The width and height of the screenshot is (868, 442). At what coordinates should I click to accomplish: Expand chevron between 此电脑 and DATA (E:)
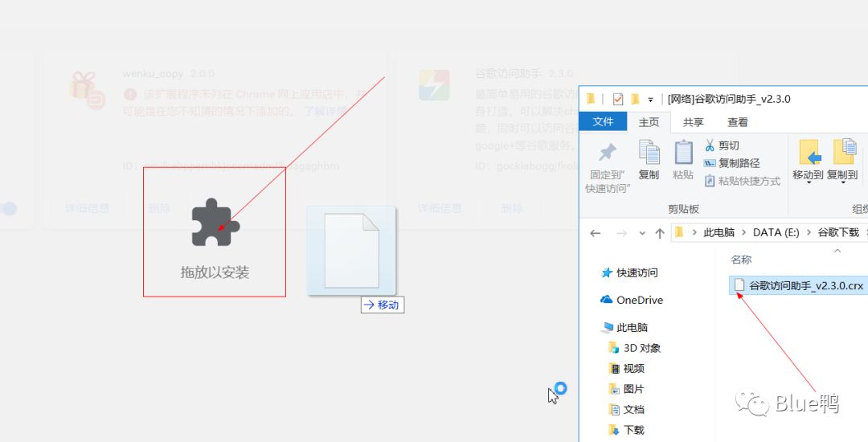coord(744,233)
